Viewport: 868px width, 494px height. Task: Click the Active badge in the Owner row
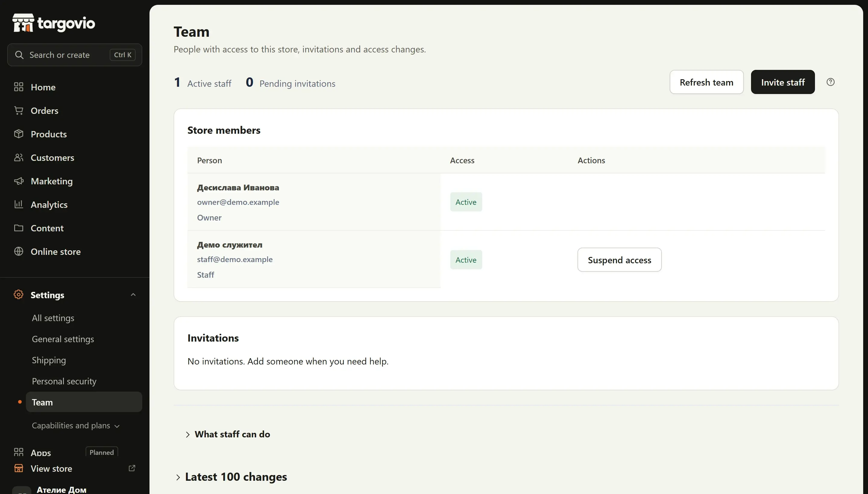pos(466,202)
